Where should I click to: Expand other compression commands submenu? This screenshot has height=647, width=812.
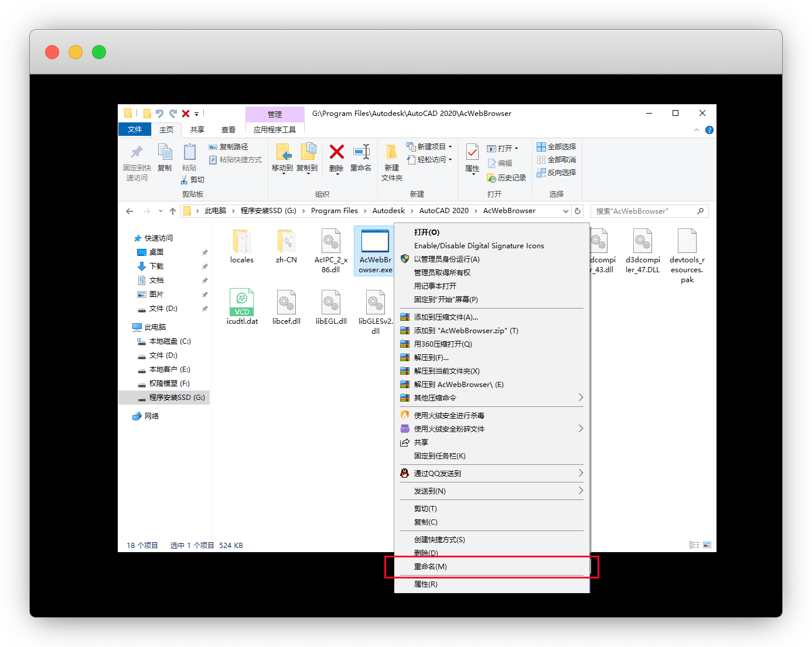coord(581,398)
